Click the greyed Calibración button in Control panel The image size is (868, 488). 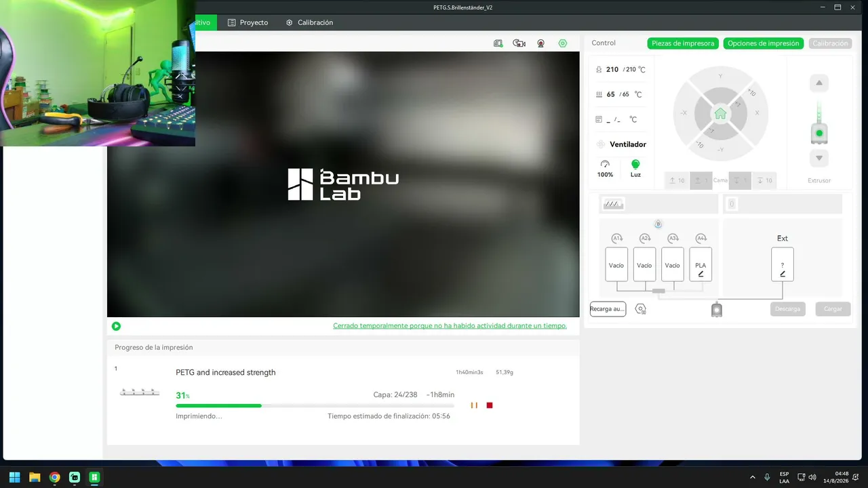[x=831, y=43]
